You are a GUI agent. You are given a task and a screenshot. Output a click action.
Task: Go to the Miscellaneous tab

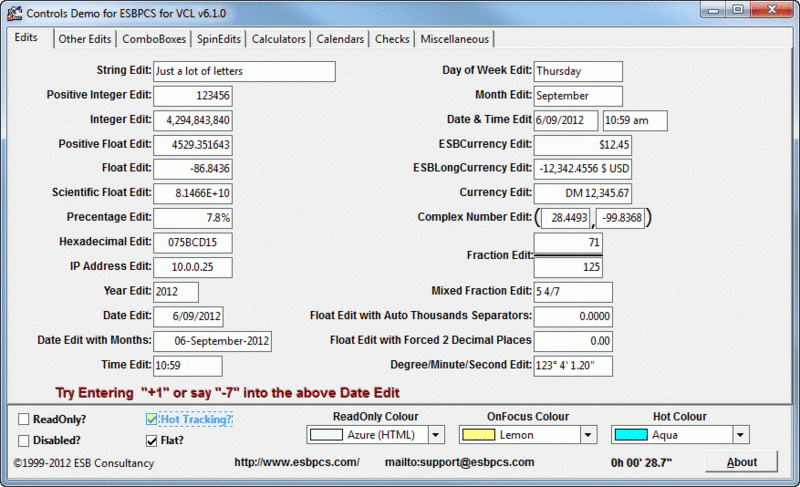tap(455, 39)
